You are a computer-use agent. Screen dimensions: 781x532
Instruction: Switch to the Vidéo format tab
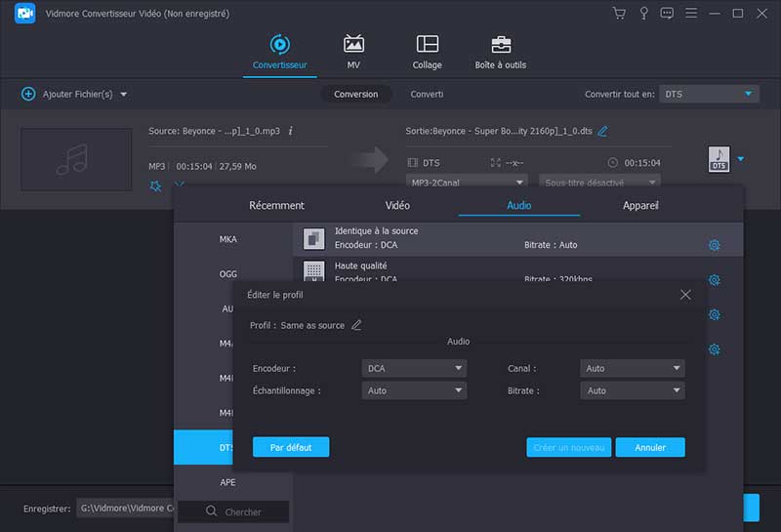click(x=397, y=206)
